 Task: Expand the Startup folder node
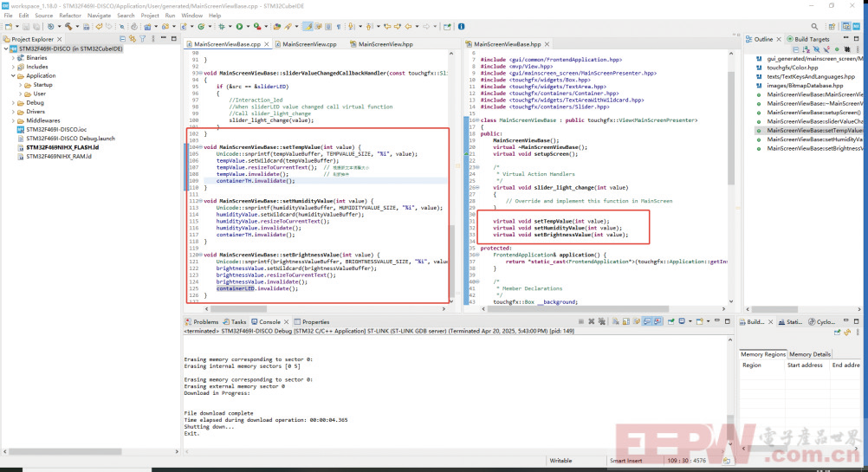pyautogui.click(x=21, y=85)
